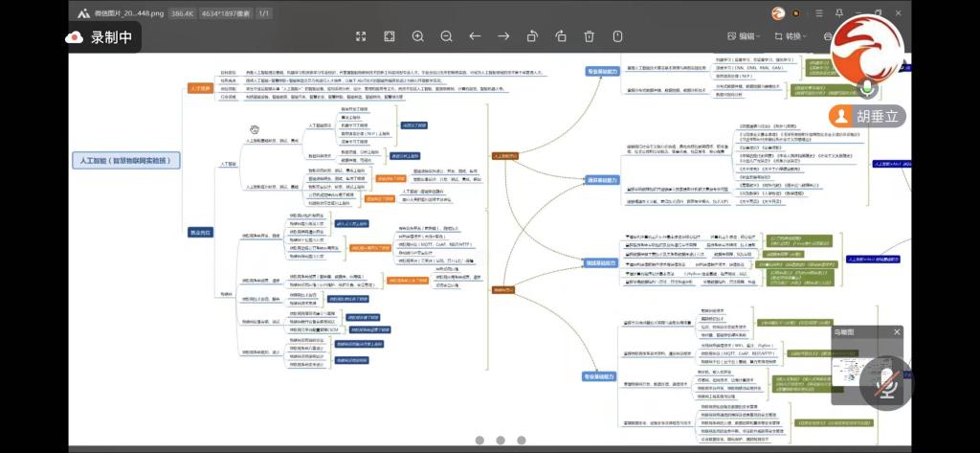
Task: Show image info with the info icon
Action: tap(618, 36)
